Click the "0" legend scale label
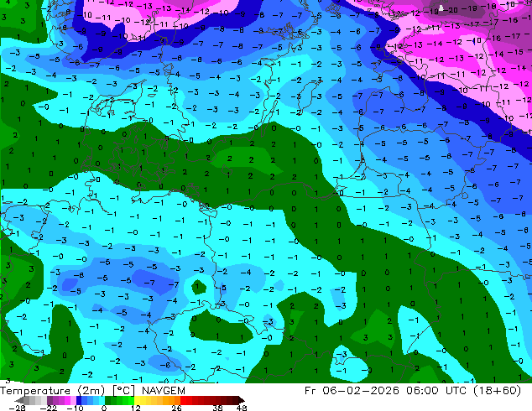The width and height of the screenshot is (532, 411). pos(104,408)
